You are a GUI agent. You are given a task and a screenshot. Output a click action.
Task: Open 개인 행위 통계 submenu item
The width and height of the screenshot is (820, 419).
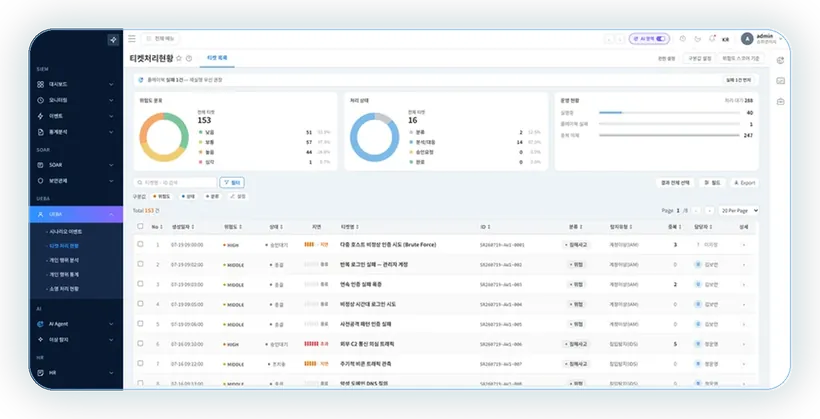[x=64, y=275]
